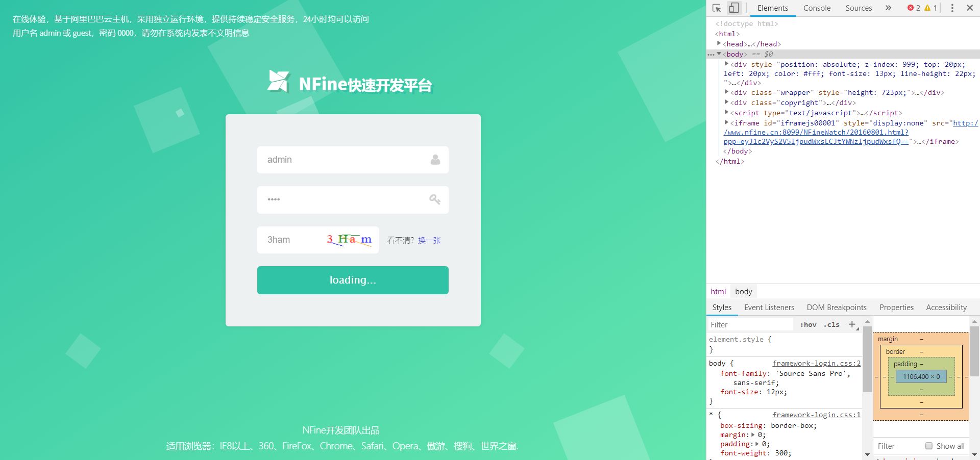The height and width of the screenshot is (460, 980).
Task: Expand the padding shorthand triangle in Styles
Action: click(757, 444)
